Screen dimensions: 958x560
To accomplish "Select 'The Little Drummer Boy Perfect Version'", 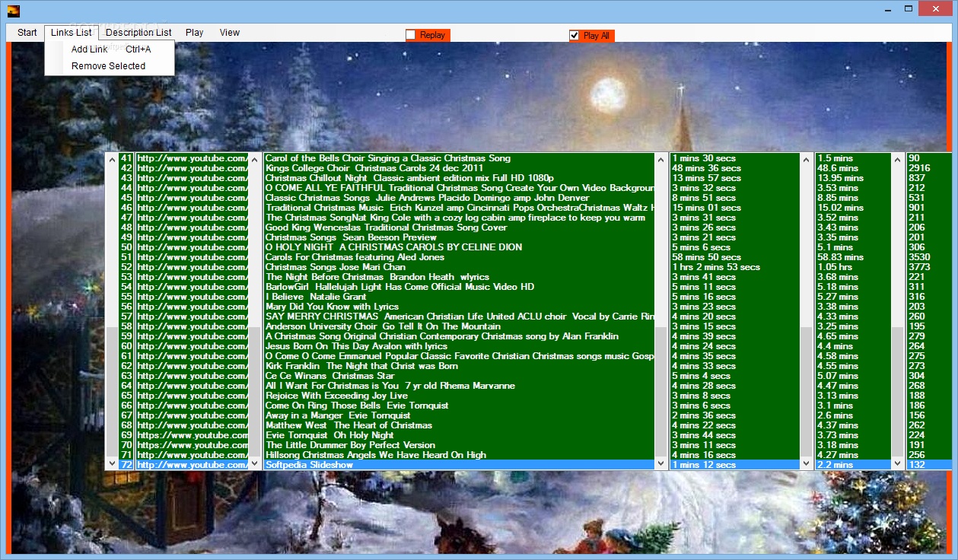I will pos(459,445).
